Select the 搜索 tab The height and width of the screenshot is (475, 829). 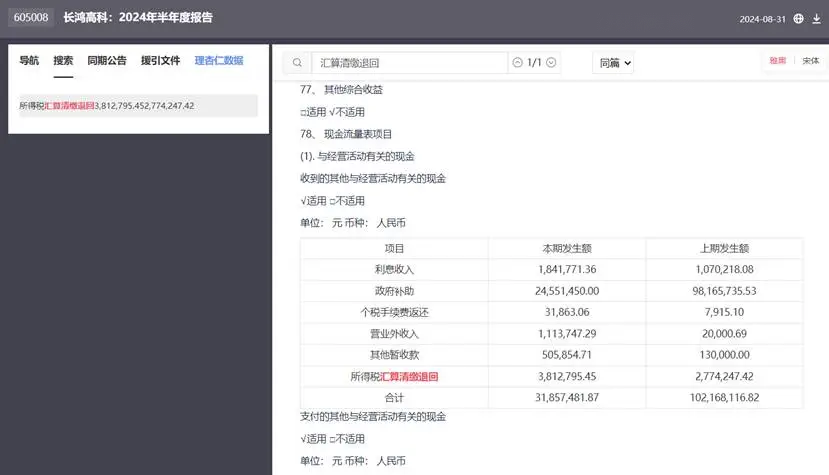[63, 60]
